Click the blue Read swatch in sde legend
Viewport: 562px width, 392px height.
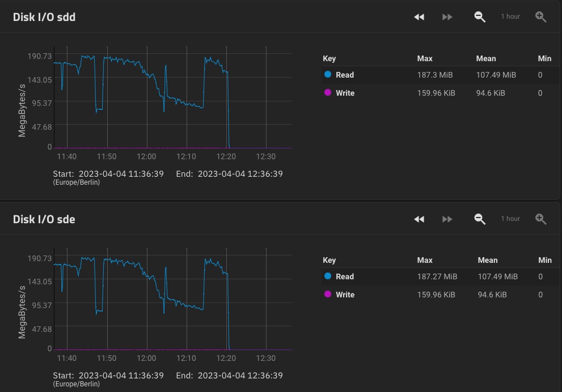click(x=328, y=276)
